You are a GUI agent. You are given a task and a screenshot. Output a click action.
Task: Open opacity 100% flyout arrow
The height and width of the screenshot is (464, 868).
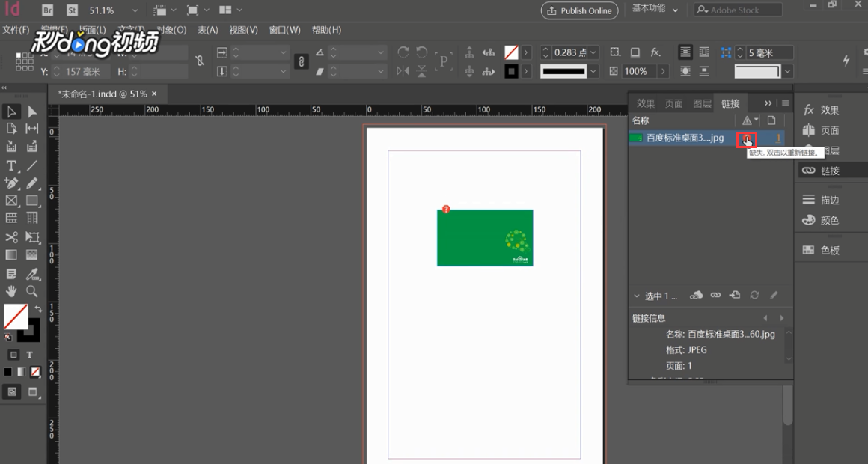pos(663,71)
